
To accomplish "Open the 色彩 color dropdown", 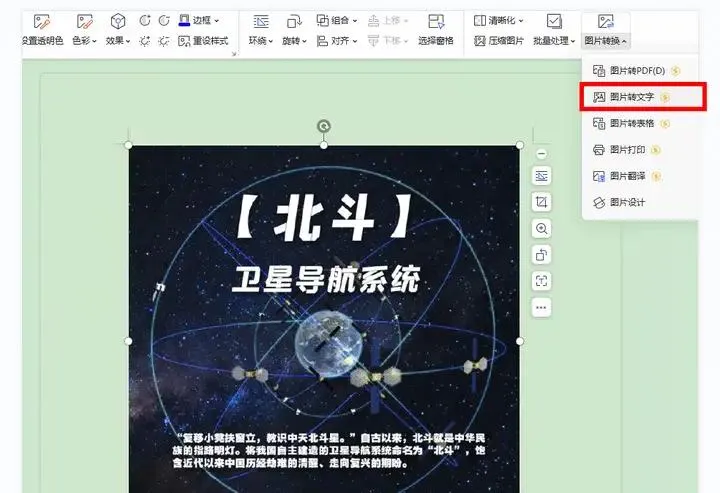I will (84, 29).
